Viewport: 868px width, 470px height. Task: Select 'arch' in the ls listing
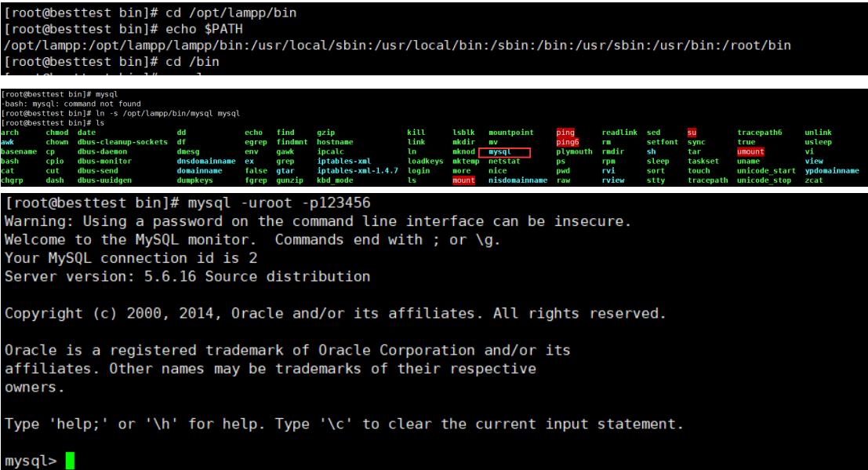coord(10,133)
